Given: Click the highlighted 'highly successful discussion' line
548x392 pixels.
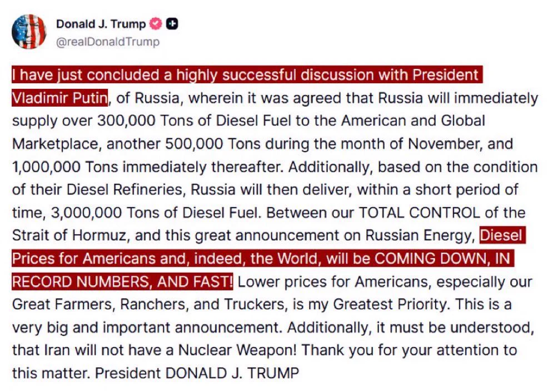Looking at the screenshot, I should click(x=247, y=75).
